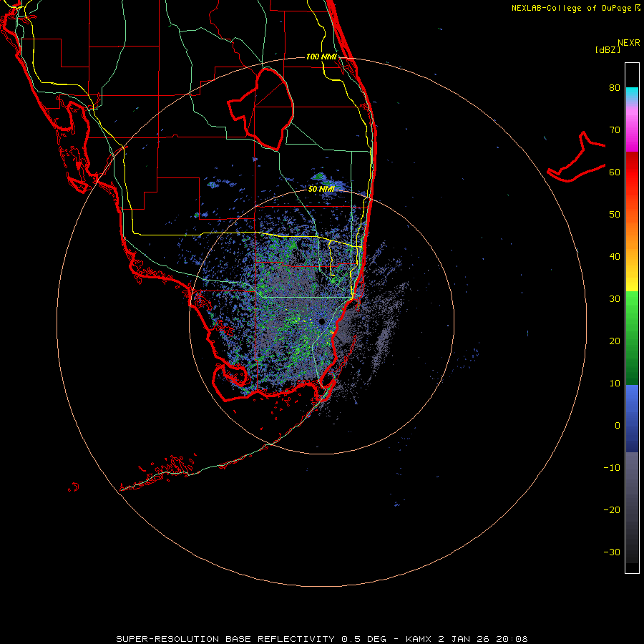The image size is (644, 644).
Task: Click the 40 value on the dBZ scale
Action: click(x=615, y=256)
